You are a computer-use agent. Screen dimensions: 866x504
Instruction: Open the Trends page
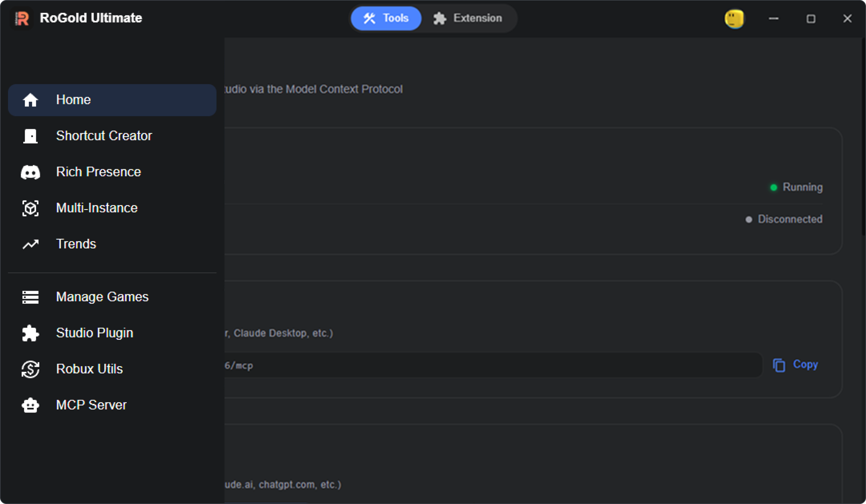tap(112, 244)
